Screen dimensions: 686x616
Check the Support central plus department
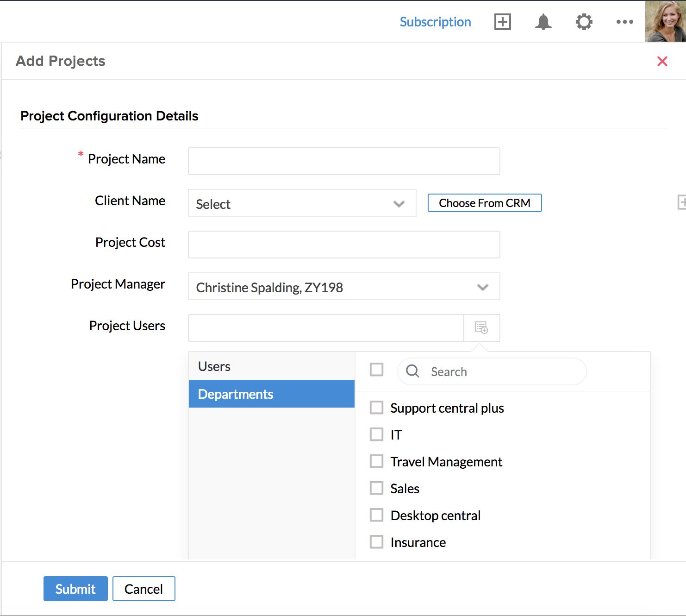tap(376, 408)
